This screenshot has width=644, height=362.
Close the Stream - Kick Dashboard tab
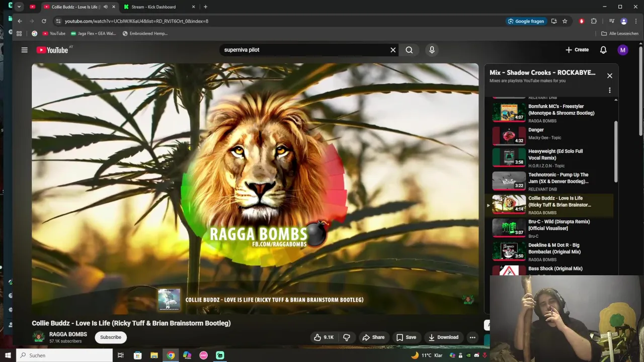point(193,7)
